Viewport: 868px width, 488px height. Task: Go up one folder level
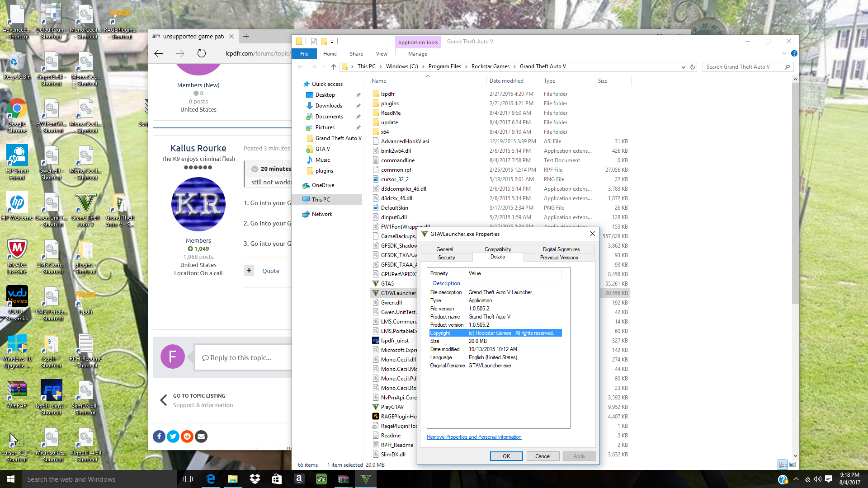click(x=334, y=66)
